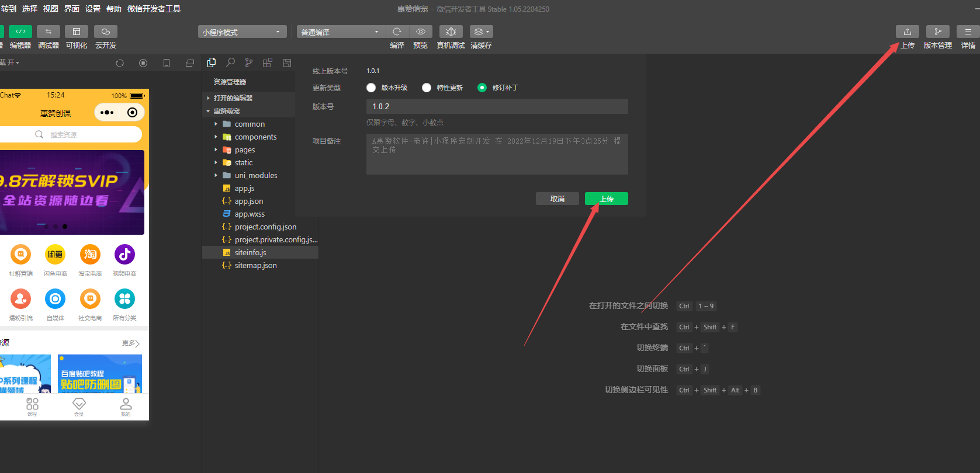Open the 界面 menu
The image size is (980, 473).
72,9
